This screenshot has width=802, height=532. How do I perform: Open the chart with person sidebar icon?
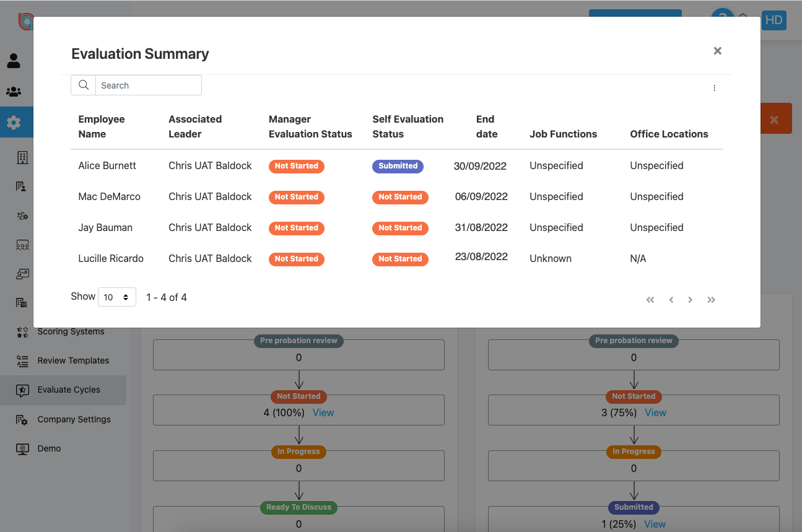(x=22, y=274)
